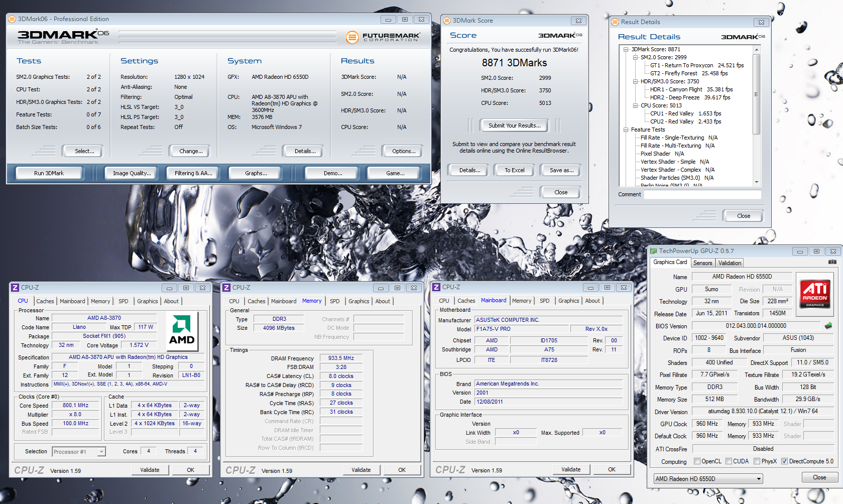This screenshot has width=843, height=504.
Task: Switch to Sensors tab in GPU-Z
Action: [702, 263]
